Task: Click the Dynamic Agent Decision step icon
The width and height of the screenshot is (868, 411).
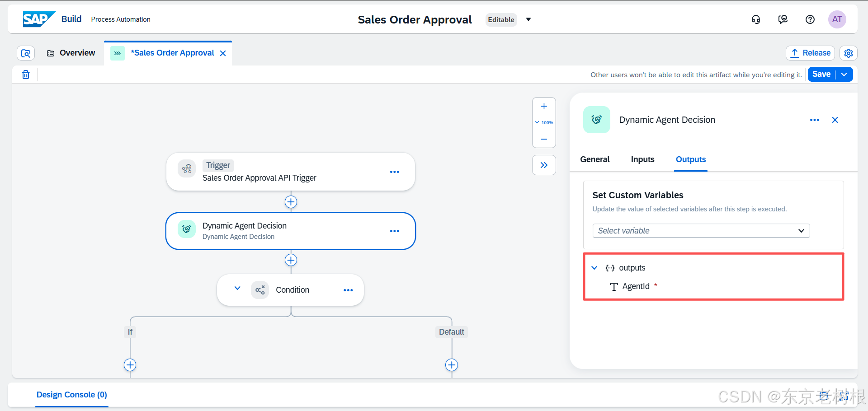Action: 187,229
